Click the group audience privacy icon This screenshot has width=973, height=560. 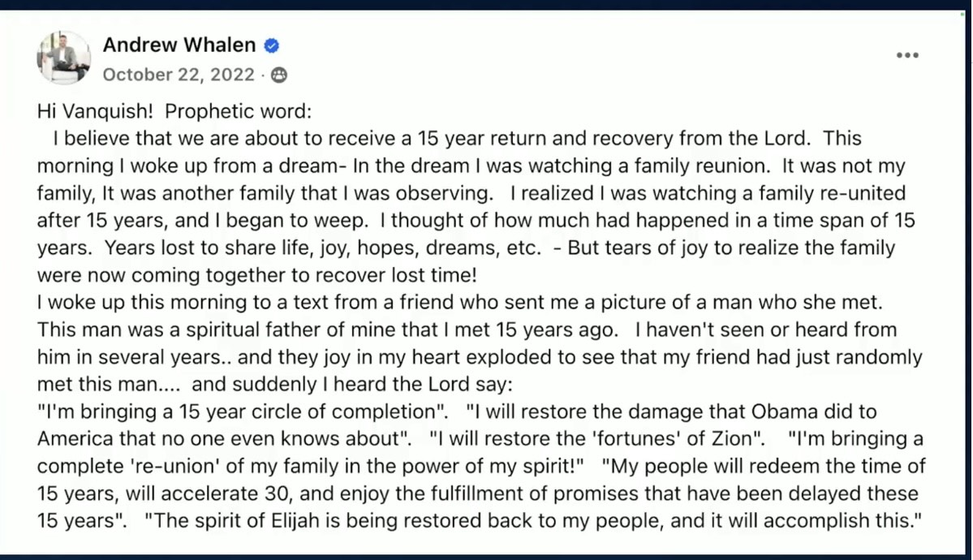[x=279, y=75]
